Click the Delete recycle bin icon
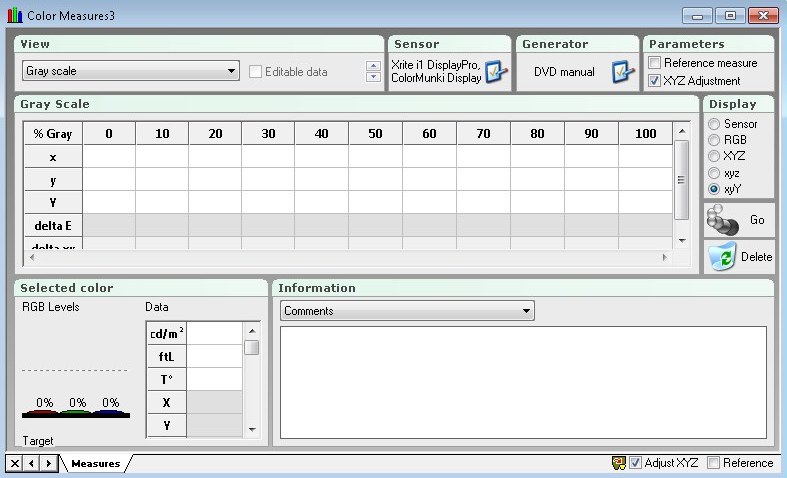This screenshot has width=787, height=478. tap(722, 257)
